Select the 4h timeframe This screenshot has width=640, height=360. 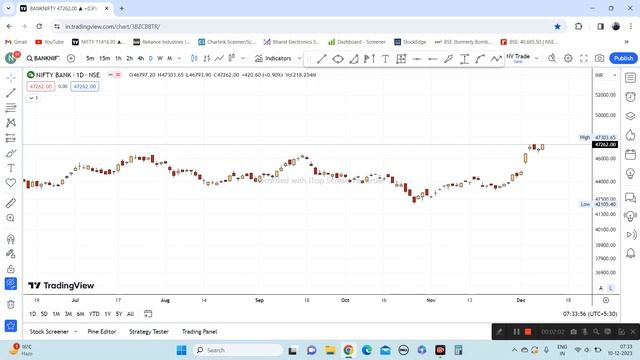[141, 58]
